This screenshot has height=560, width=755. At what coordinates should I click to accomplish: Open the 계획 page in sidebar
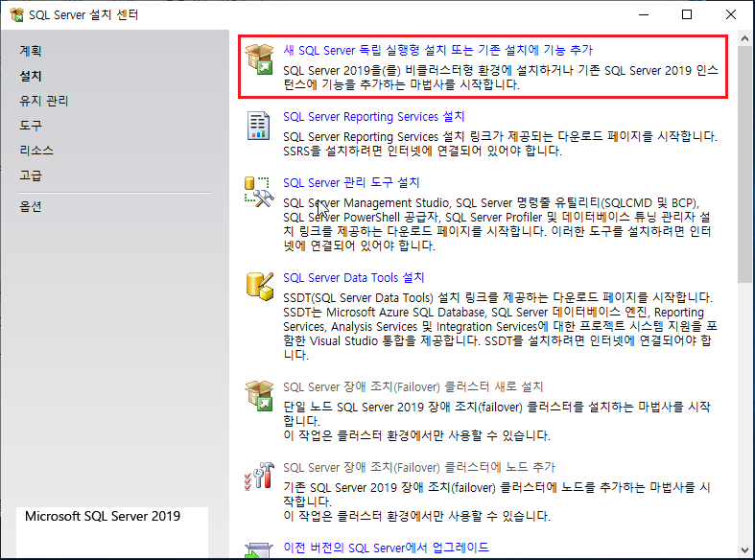(31, 51)
